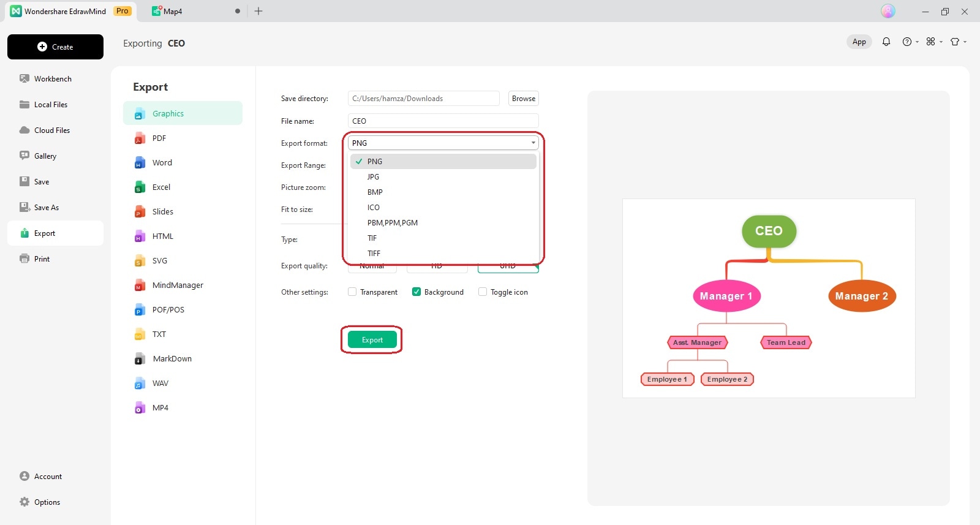Select Graphics export type
The height and width of the screenshot is (525, 980).
183,113
